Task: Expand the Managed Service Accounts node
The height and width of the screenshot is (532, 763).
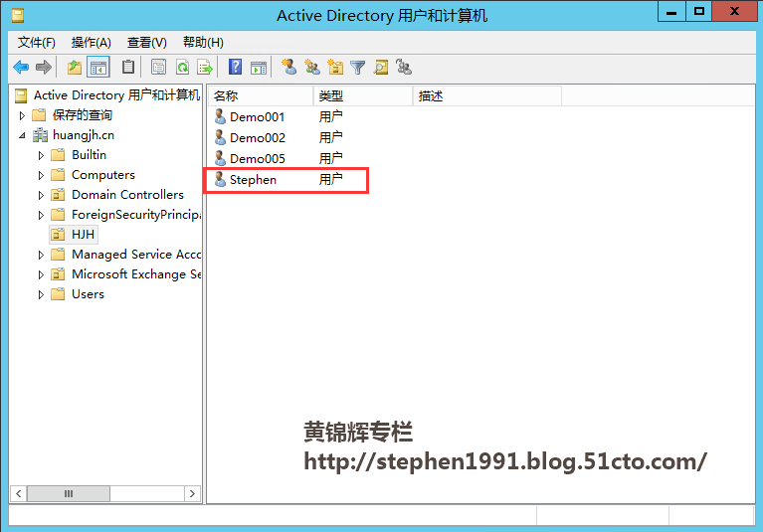Action: tap(41, 255)
